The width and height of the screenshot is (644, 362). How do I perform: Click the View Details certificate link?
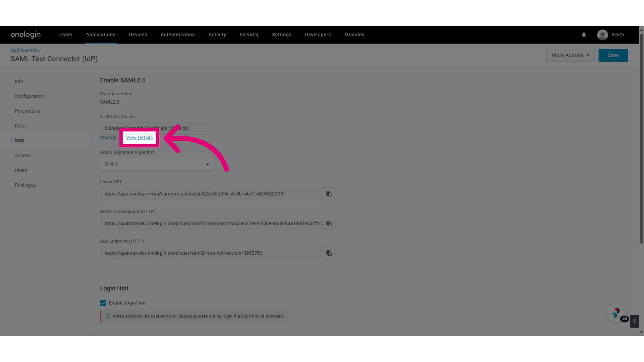pyautogui.click(x=139, y=138)
